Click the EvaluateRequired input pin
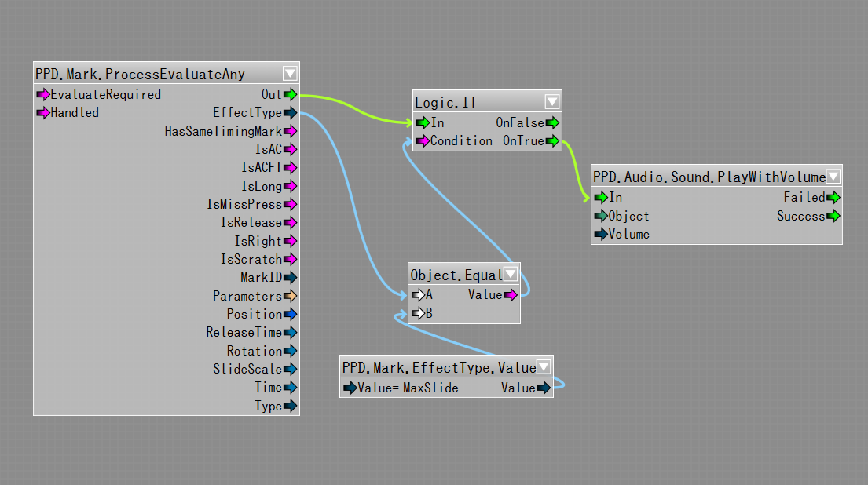 [x=43, y=94]
